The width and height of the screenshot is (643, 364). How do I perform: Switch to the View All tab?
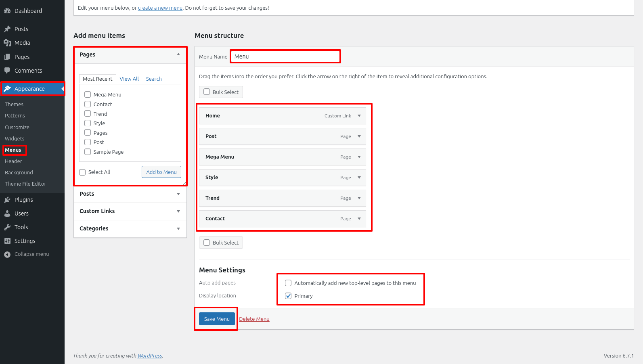[x=129, y=79]
